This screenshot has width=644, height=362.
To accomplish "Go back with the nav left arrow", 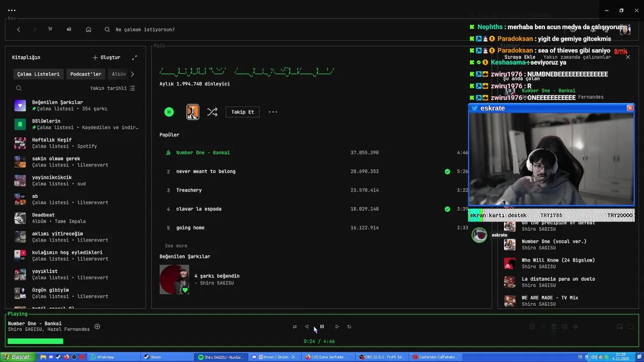I will click(19, 30).
